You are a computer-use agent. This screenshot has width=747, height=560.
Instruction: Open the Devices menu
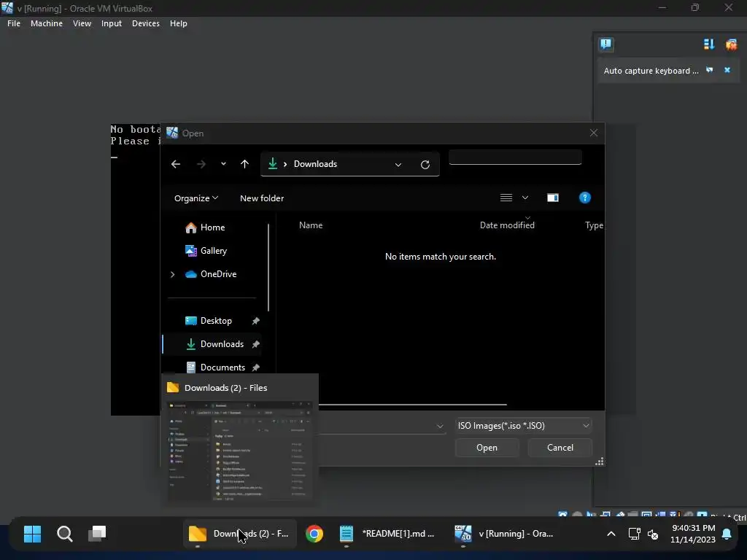pyautogui.click(x=146, y=23)
